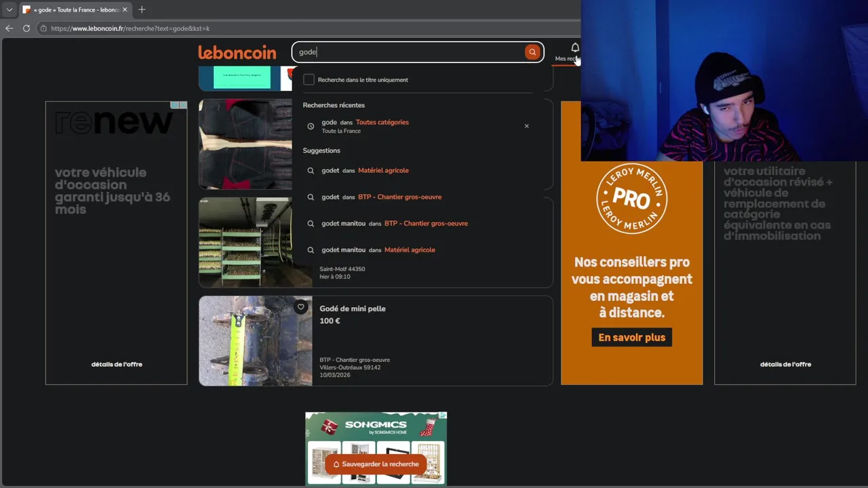This screenshot has height=488, width=868.
Task: Click the browser address bar URL
Action: [130, 28]
